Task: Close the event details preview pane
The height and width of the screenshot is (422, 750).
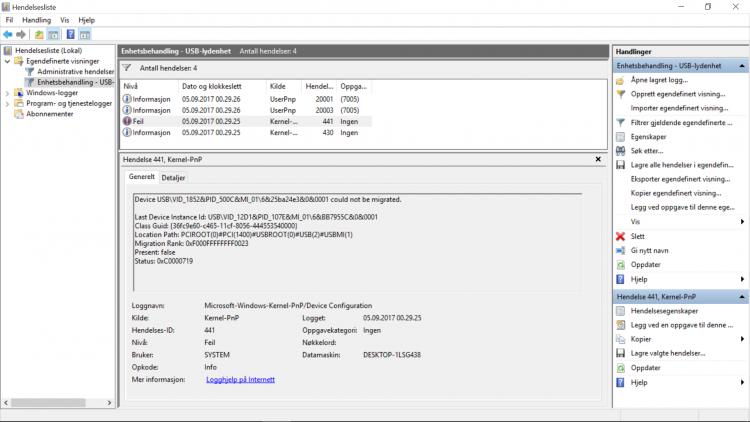Action: point(598,158)
